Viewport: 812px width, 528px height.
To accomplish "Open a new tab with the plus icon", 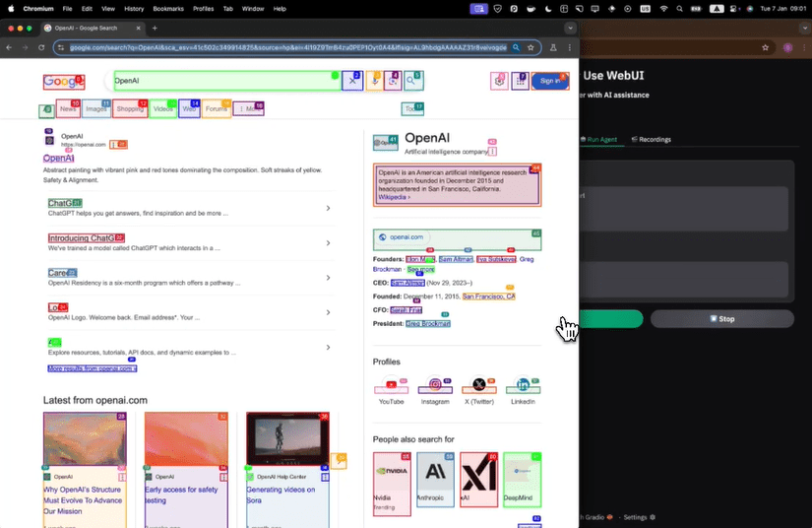I will (155, 28).
